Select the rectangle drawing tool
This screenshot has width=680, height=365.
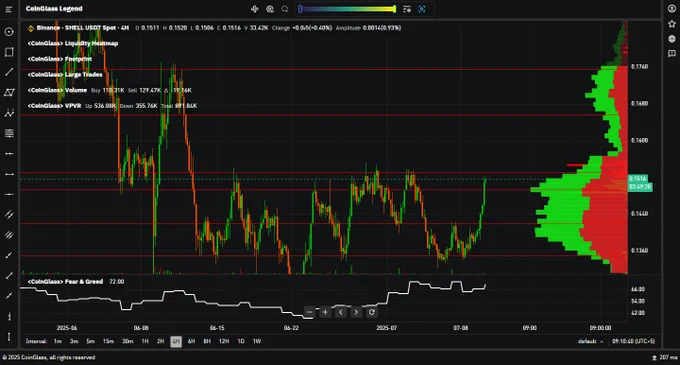click(x=9, y=52)
